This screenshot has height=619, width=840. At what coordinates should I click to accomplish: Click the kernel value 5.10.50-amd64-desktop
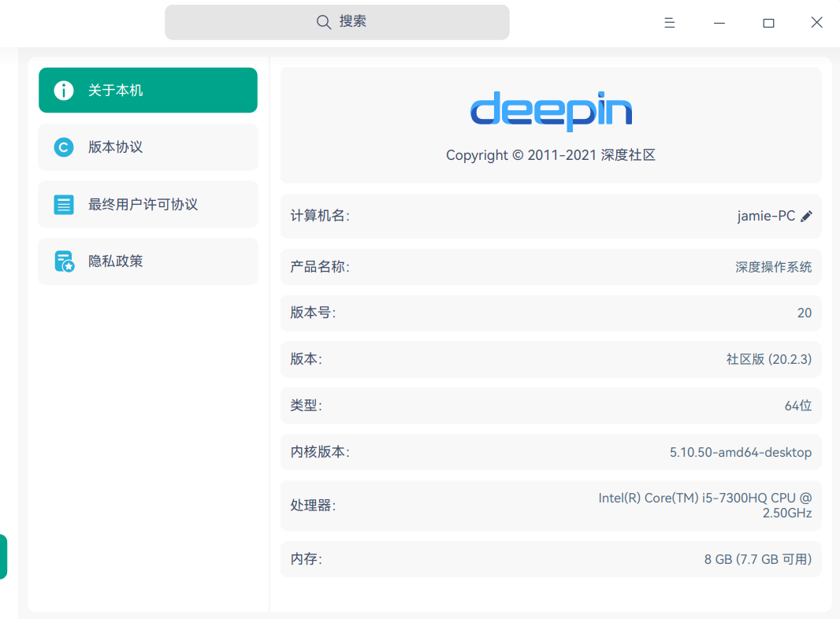tap(741, 453)
